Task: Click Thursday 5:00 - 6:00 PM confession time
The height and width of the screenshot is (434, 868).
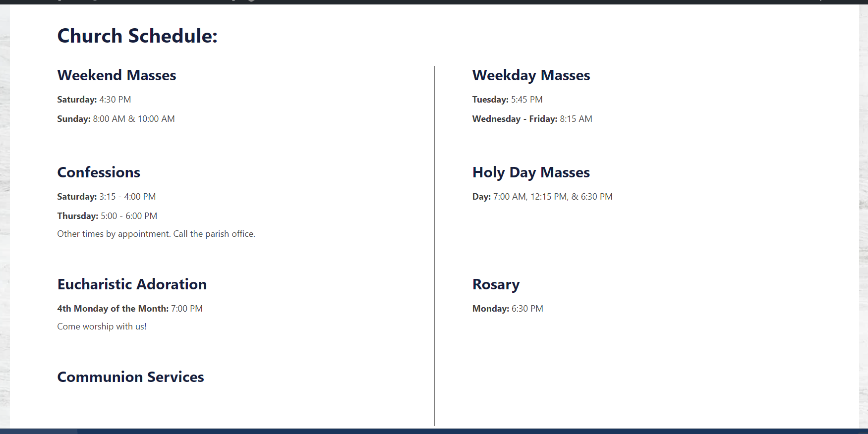Action: pos(107,216)
